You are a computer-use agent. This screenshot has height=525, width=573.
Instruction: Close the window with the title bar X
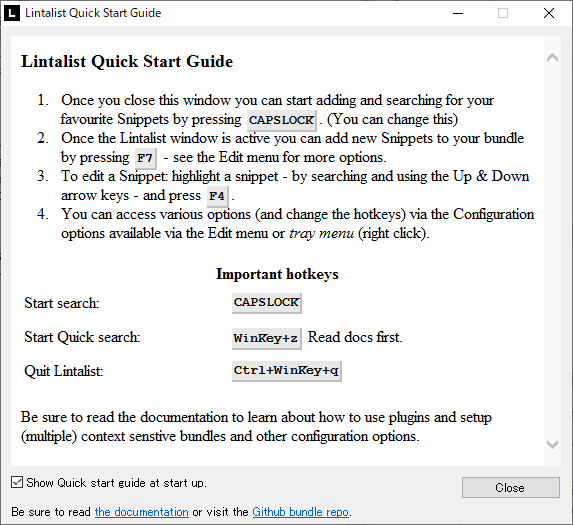549,14
